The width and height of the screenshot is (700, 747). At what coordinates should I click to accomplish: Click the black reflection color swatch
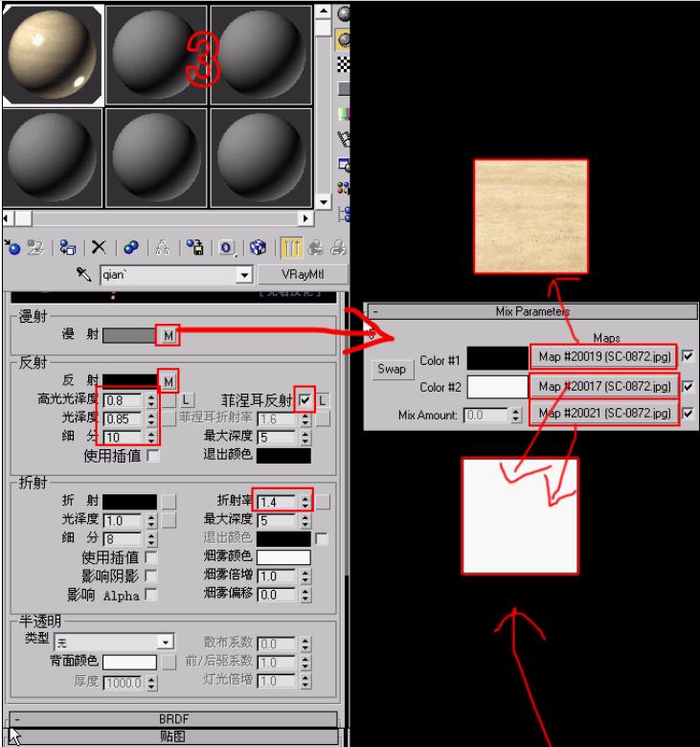tap(130, 380)
